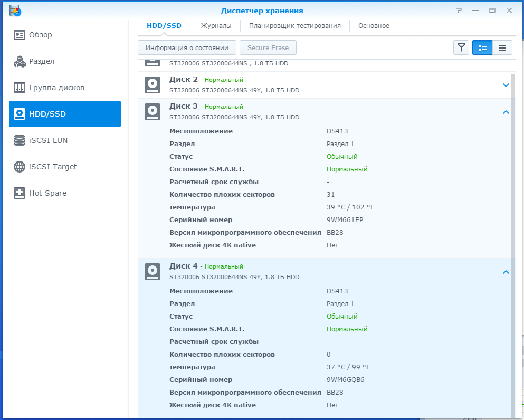The image size is (524, 420).
Task: Select the Диск 3 title text
Action: tap(184, 106)
